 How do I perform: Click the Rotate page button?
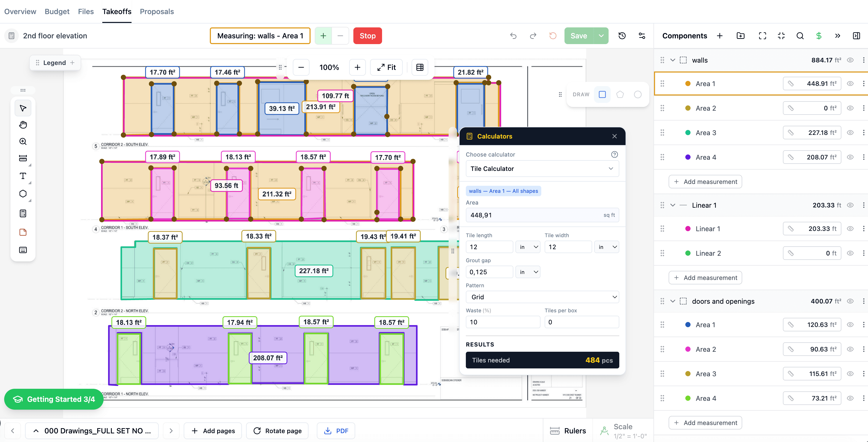tap(277, 431)
